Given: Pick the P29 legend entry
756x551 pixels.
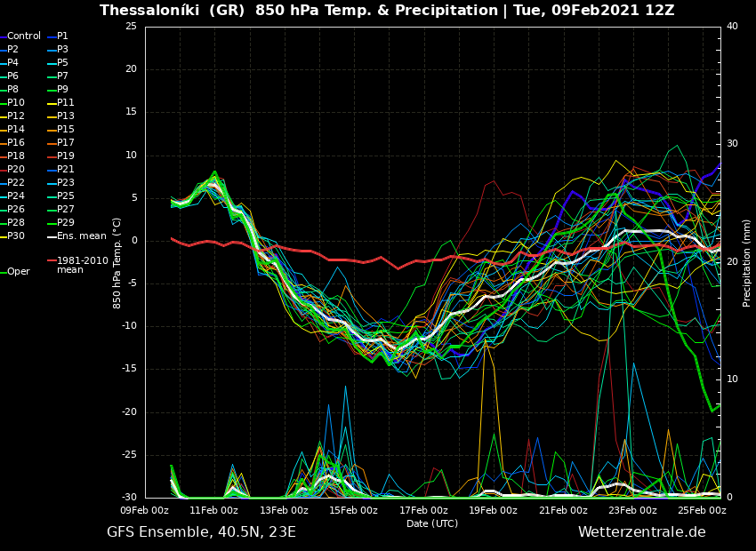Looking at the screenshot, I should [66, 223].
